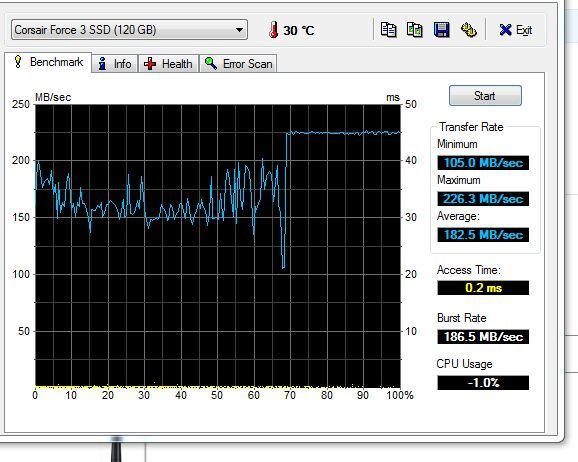Click the blue X Exit icon
The height and width of the screenshot is (462, 578).
(x=505, y=30)
